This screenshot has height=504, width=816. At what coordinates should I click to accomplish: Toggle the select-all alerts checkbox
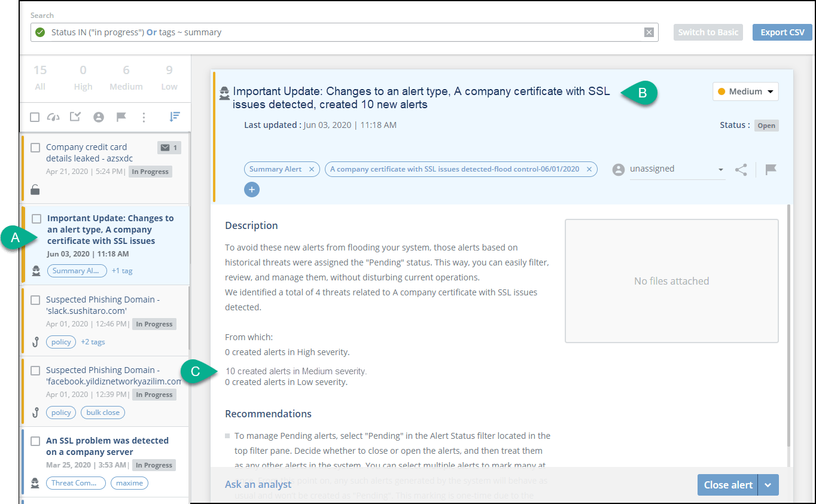(x=35, y=117)
